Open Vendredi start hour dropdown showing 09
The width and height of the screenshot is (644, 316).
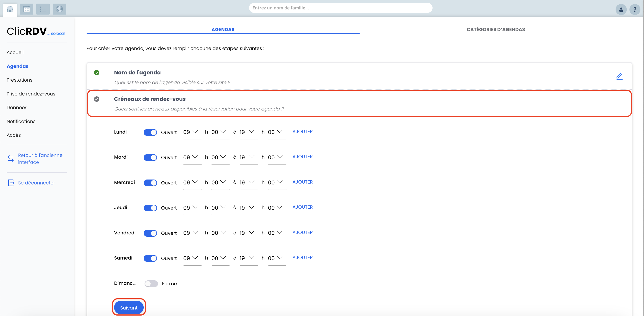coord(192,233)
